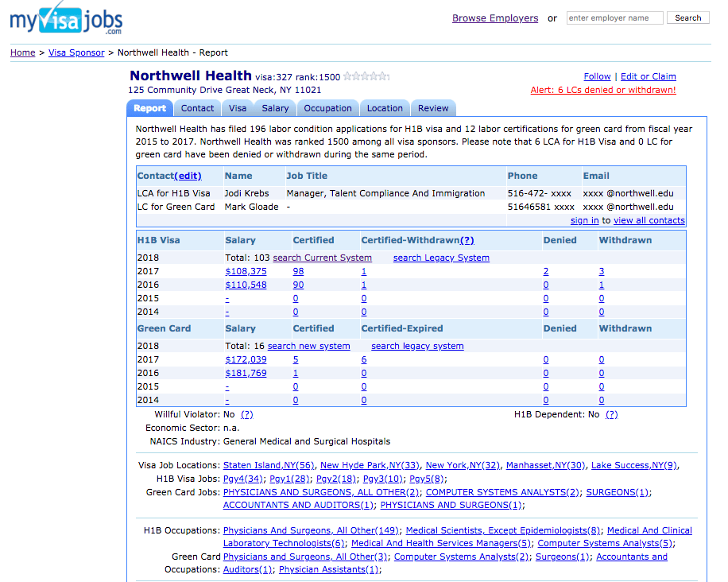Open Manhasset,NY(30) location

pos(545,465)
